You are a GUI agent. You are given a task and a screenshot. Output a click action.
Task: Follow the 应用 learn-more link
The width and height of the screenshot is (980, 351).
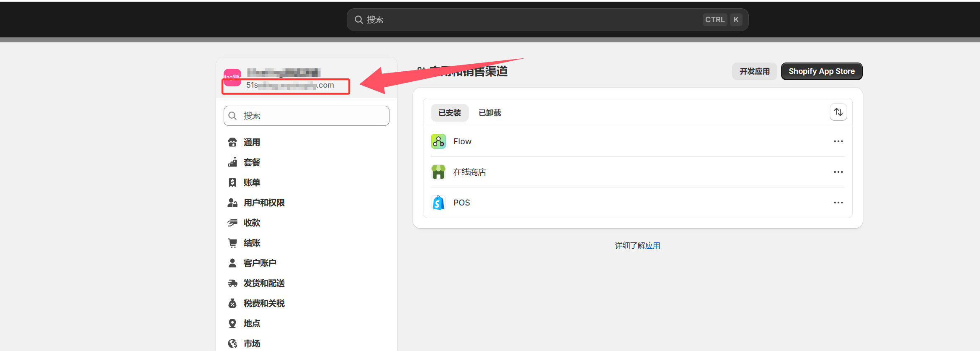pyautogui.click(x=652, y=246)
